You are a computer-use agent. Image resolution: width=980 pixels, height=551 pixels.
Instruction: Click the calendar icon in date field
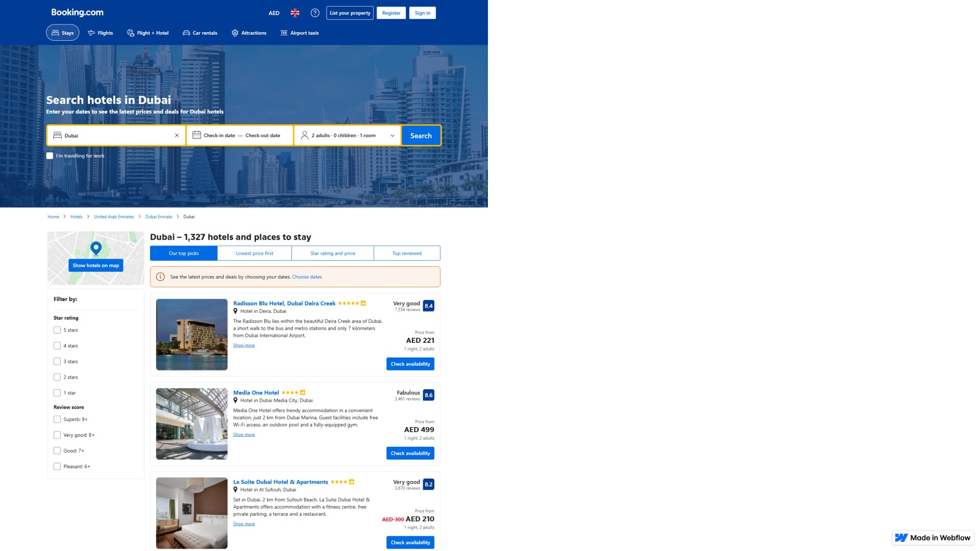pos(197,135)
